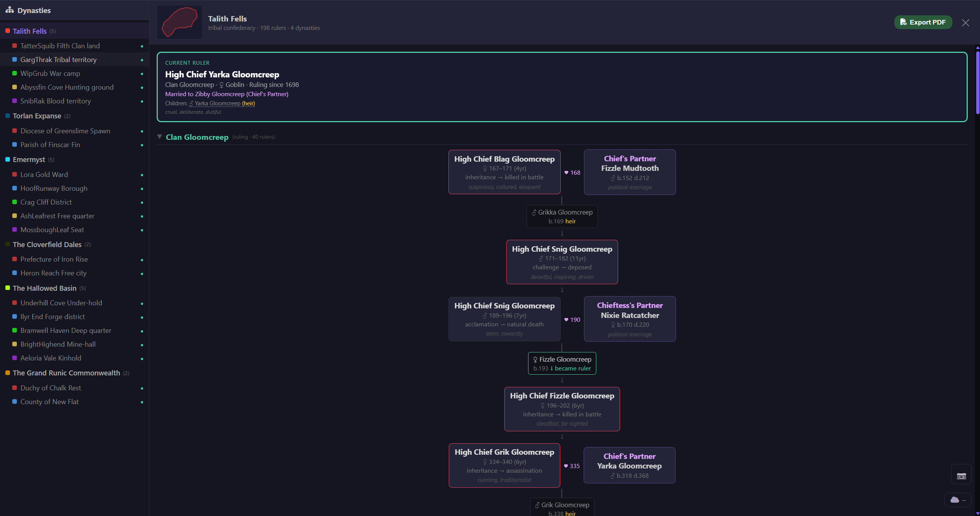The image size is (980, 516).
Task: Click the Dynasties hierarchy icon
Action: [10, 10]
